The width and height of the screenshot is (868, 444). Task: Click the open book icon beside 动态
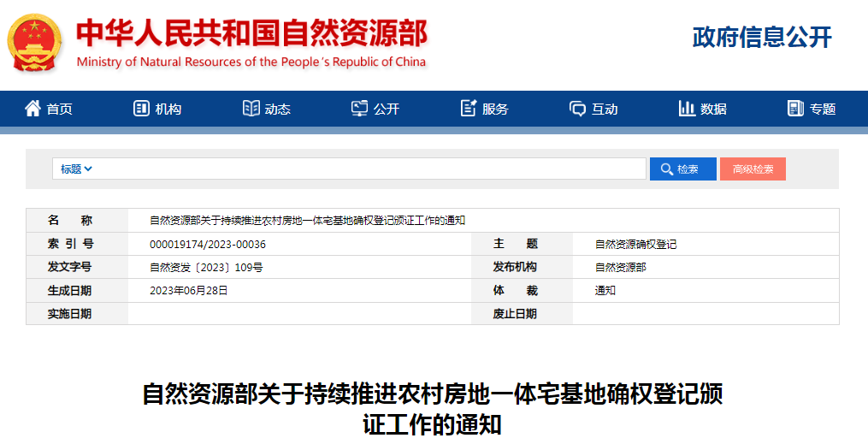pyautogui.click(x=251, y=109)
